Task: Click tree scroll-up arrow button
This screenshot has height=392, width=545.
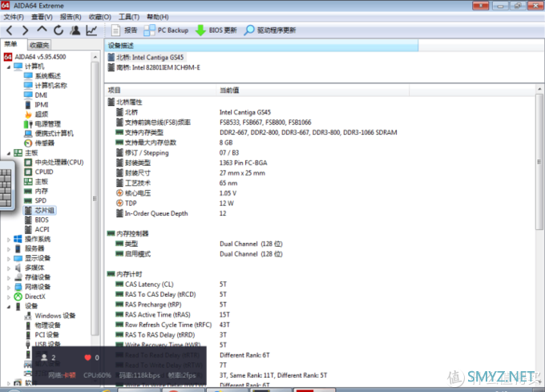Action: tap(95, 57)
